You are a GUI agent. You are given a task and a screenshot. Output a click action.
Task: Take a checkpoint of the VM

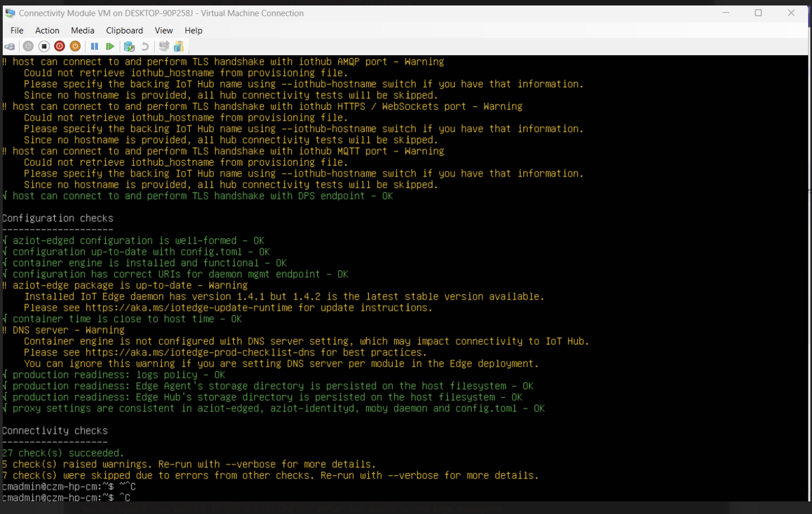129,46
